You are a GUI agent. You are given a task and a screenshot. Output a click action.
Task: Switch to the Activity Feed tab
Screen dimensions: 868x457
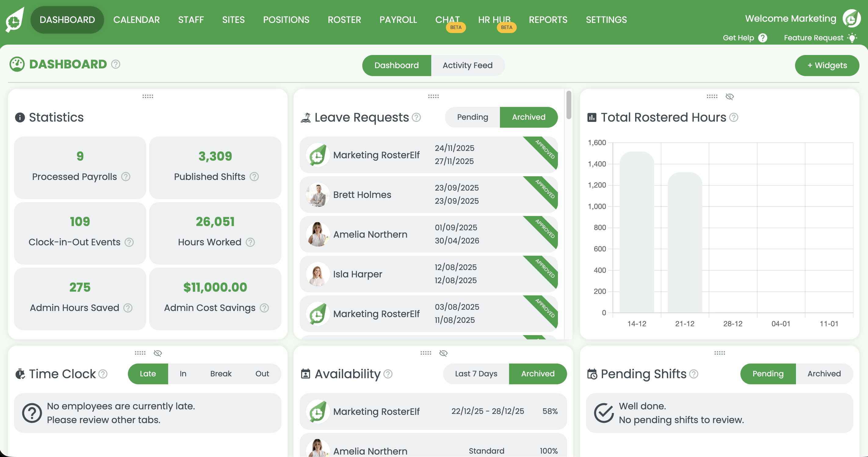(468, 65)
